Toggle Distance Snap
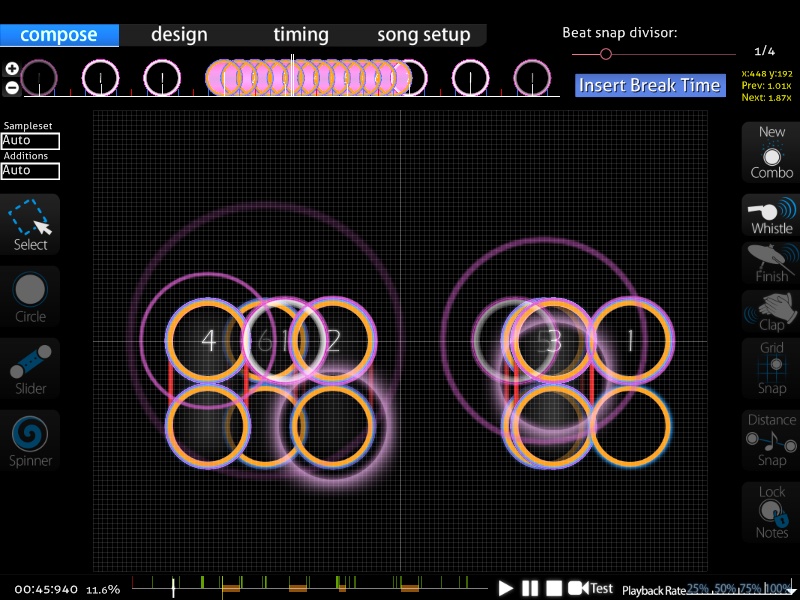 (771, 440)
